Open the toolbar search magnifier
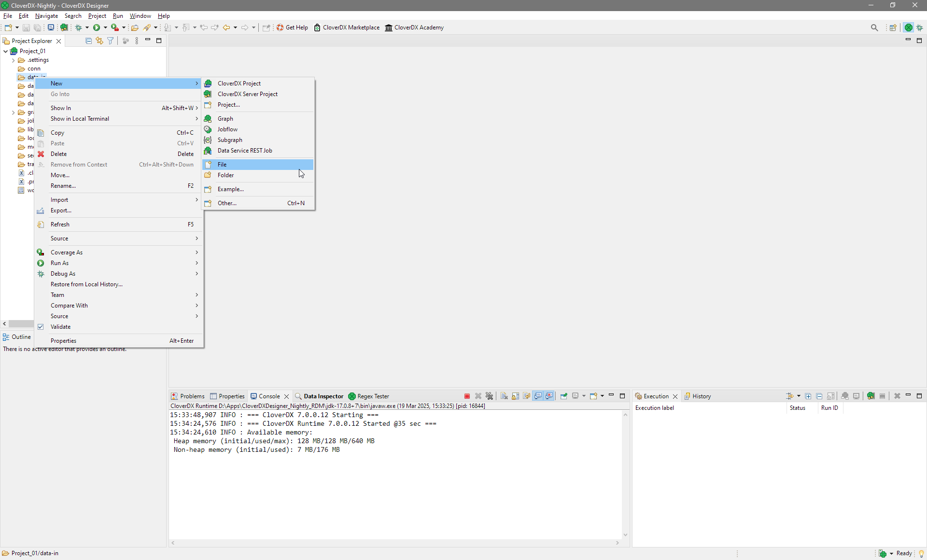This screenshot has height=560, width=927. (x=874, y=28)
